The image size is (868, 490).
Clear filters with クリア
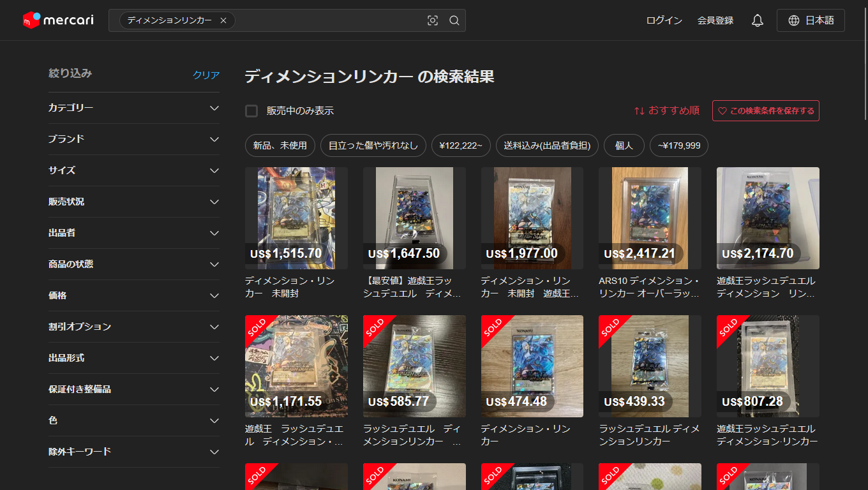pyautogui.click(x=206, y=75)
